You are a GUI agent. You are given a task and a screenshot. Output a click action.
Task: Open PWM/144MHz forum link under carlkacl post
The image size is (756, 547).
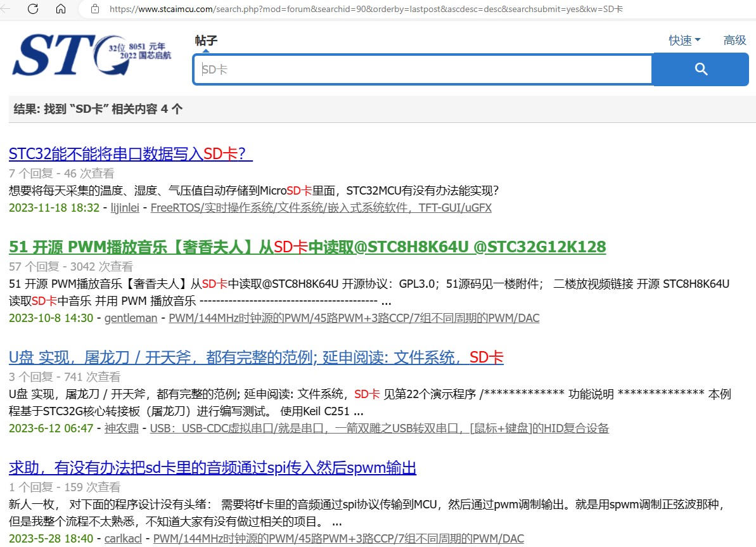click(x=338, y=539)
